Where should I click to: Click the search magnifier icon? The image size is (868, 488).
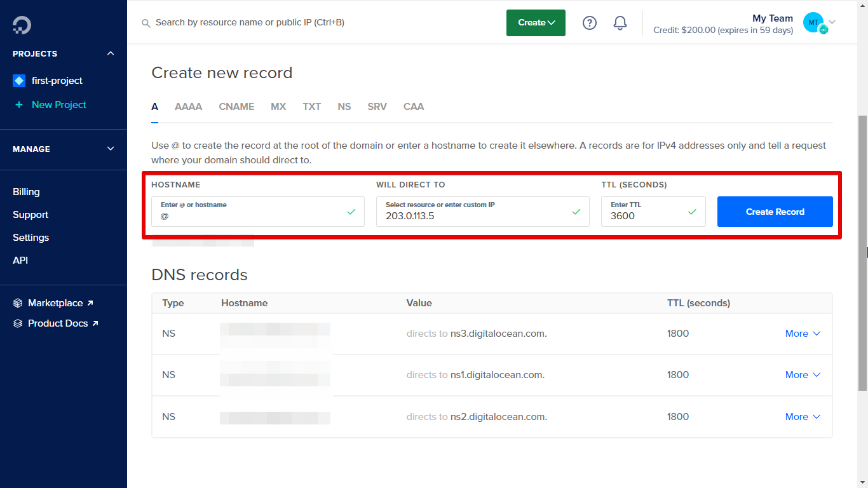(146, 23)
